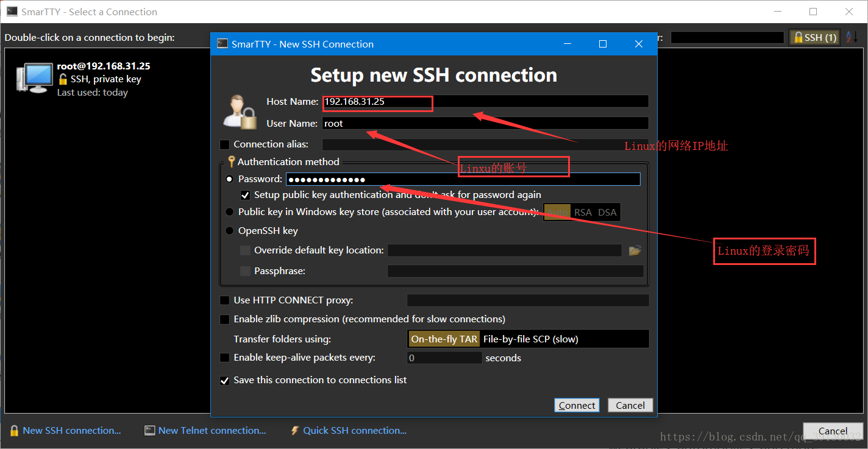Click the Connection alias text field
The width and height of the screenshot is (868, 449).
[485, 144]
